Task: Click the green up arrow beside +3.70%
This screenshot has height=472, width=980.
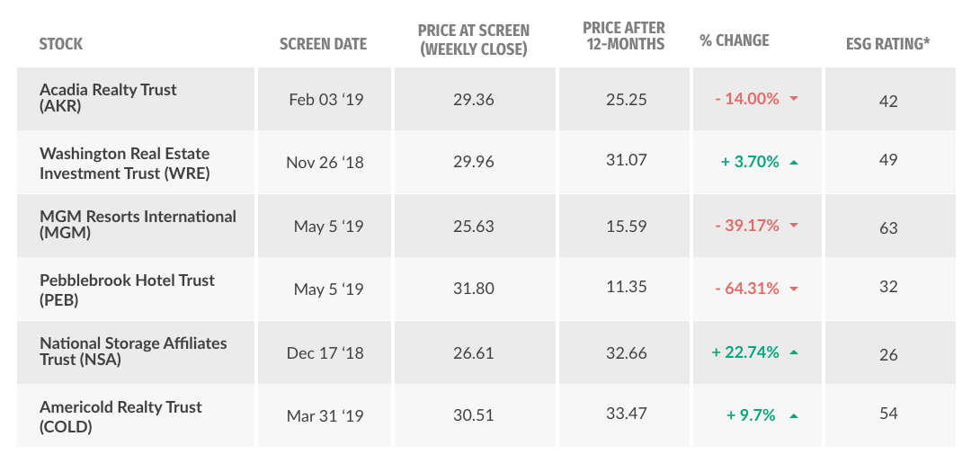Action: [x=794, y=163]
